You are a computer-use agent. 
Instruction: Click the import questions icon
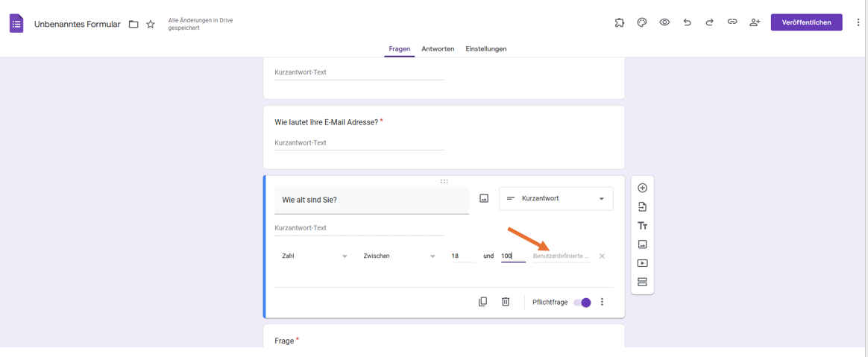tap(642, 207)
